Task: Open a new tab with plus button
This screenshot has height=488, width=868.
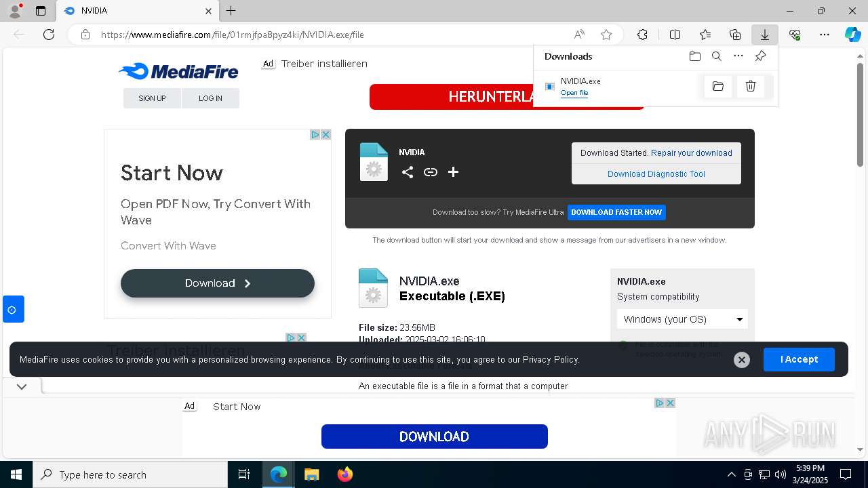Action: (231, 11)
